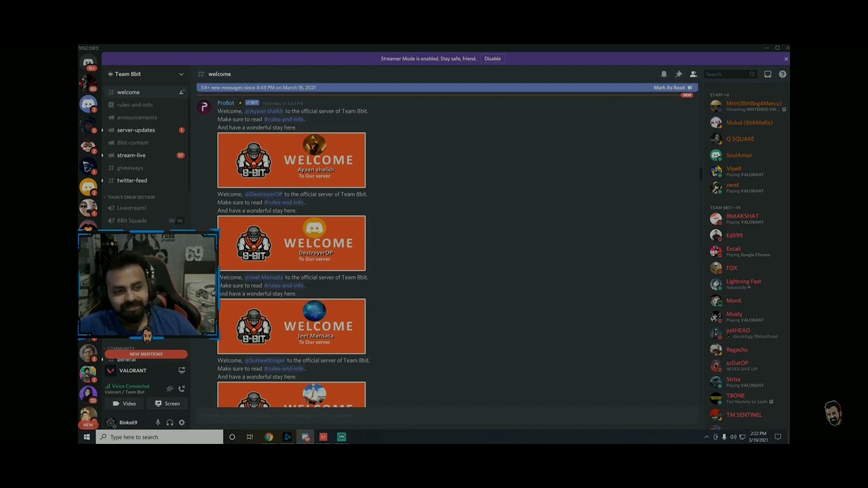The height and width of the screenshot is (488, 868).
Task: Click the NEW servers unread indicator
Action: tap(88, 425)
